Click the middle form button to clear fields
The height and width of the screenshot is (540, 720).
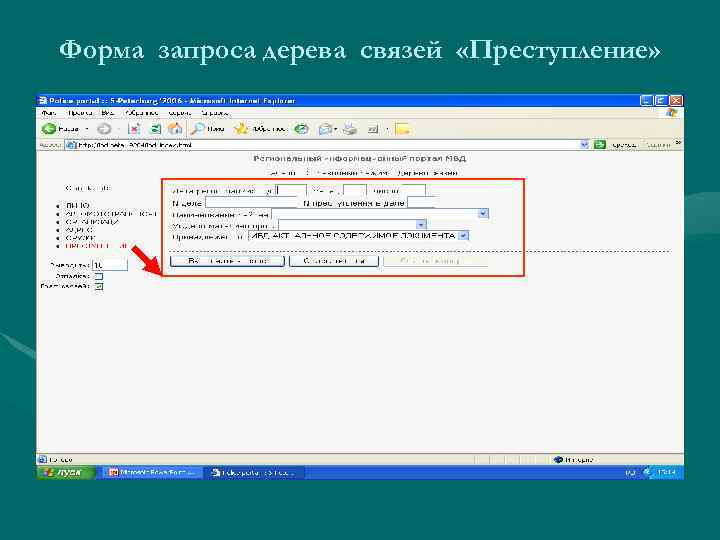334,261
